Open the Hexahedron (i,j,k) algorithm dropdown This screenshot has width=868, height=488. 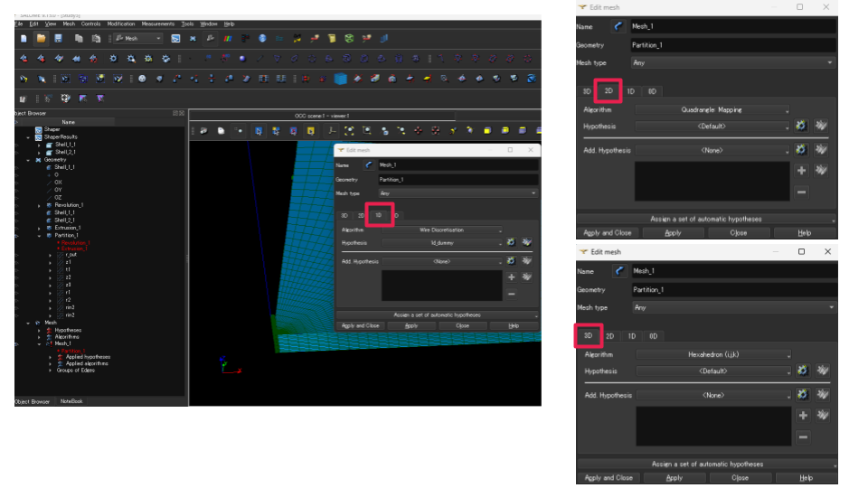[x=713, y=355]
